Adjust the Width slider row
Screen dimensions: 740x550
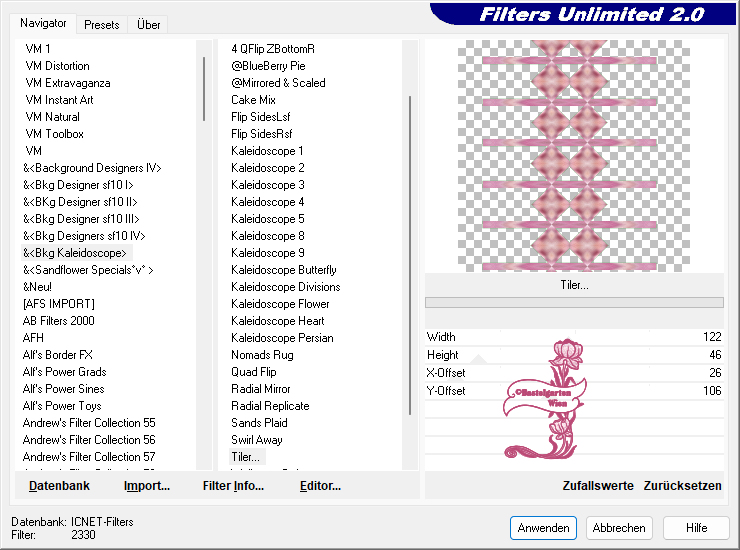[x=573, y=337]
